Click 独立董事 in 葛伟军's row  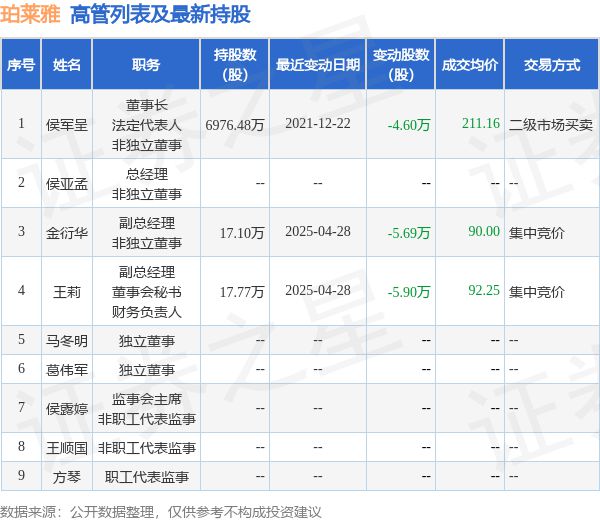click(147, 370)
